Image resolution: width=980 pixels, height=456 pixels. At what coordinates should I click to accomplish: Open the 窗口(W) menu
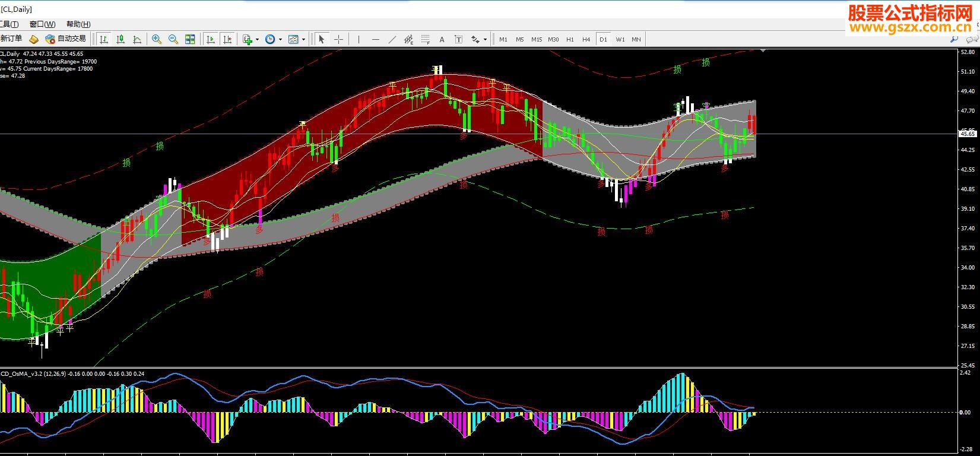click(x=42, y=24)
